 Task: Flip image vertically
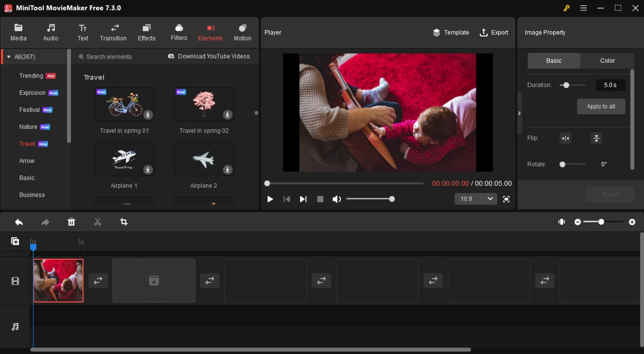tap(596, 139)
